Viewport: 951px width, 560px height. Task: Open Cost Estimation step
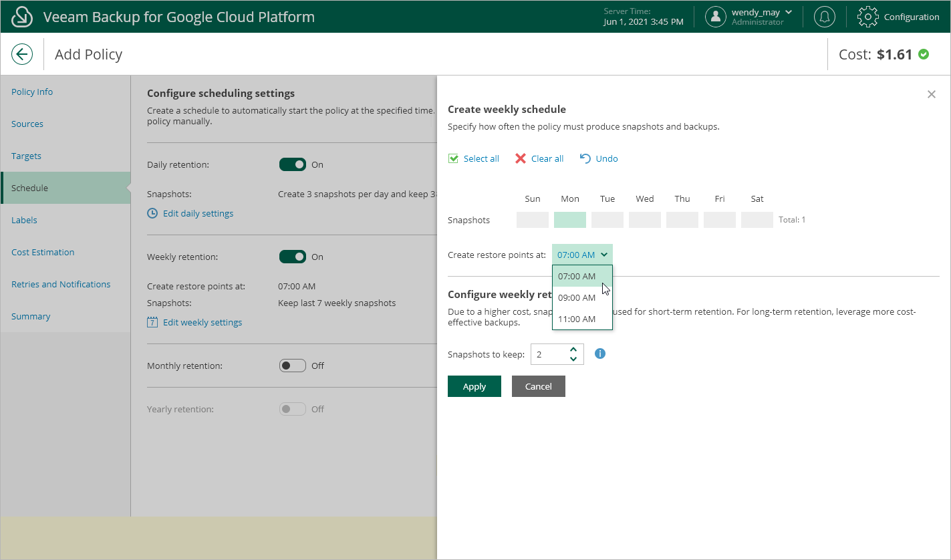pyautogui.click(x=65, y=252)
